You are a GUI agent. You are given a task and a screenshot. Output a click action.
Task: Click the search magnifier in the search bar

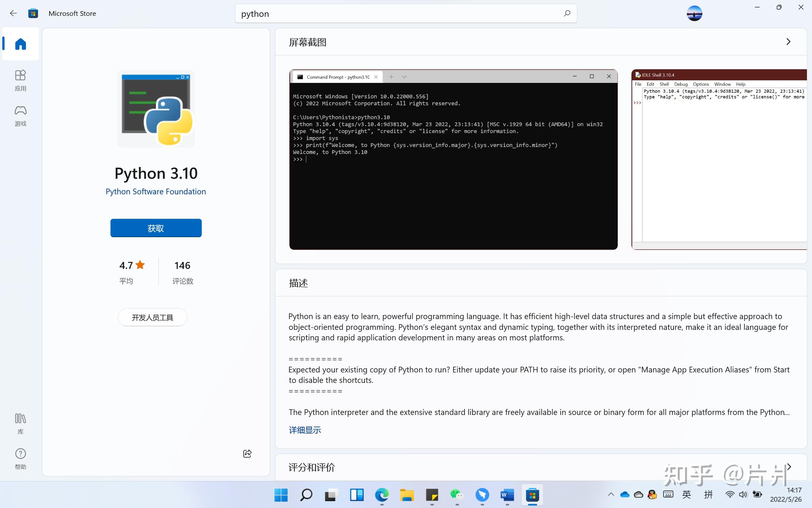tap(567, 13)
